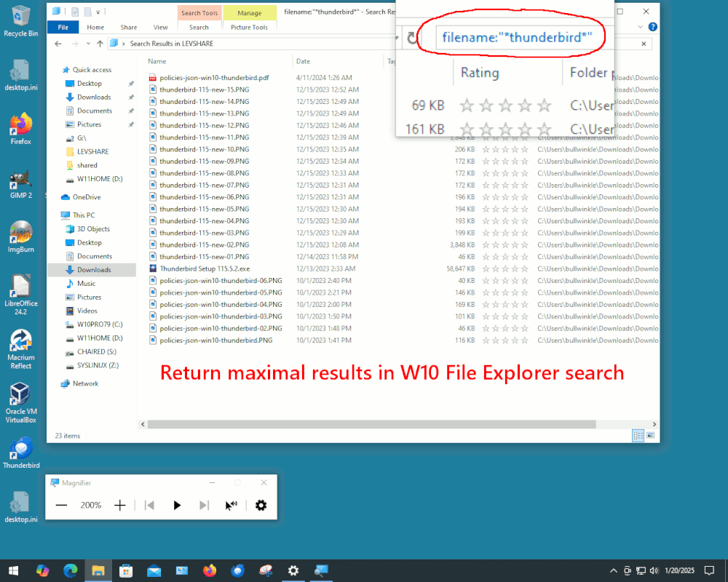This screenshot has height=582, width=728.
Task: Open Firefox desktop shortcut
Action: click(x=20, y=129)
